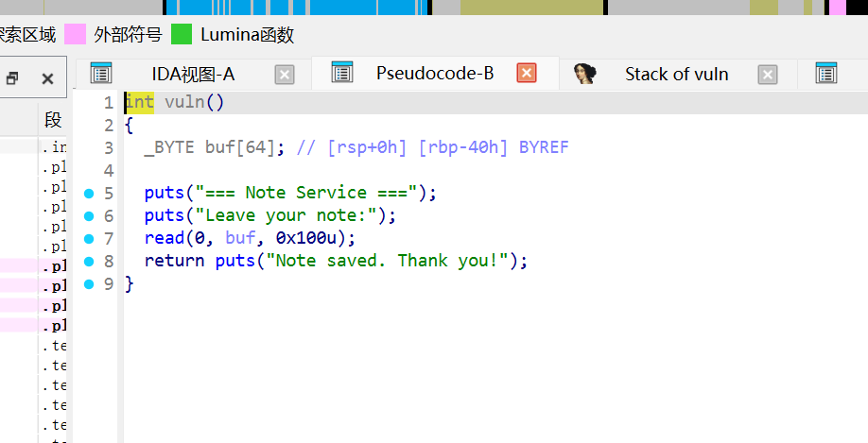Image resolution: width=868 pixels, height=443 pixels.
Task: Click the [rsp+0h] comment text
Action: point(367,147)
